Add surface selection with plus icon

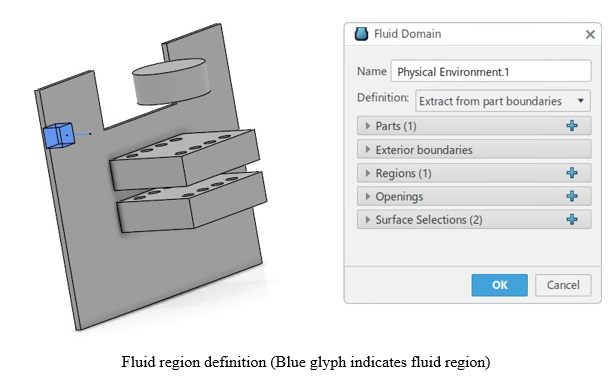[x=572, y=220]
